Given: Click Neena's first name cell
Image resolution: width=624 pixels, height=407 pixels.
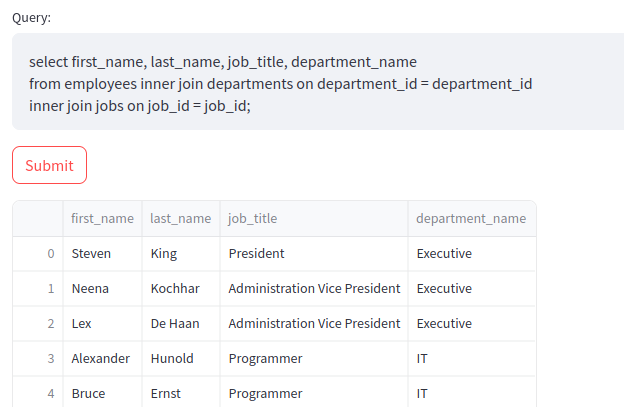Looking at the screenshot, I should pos(102,289).
